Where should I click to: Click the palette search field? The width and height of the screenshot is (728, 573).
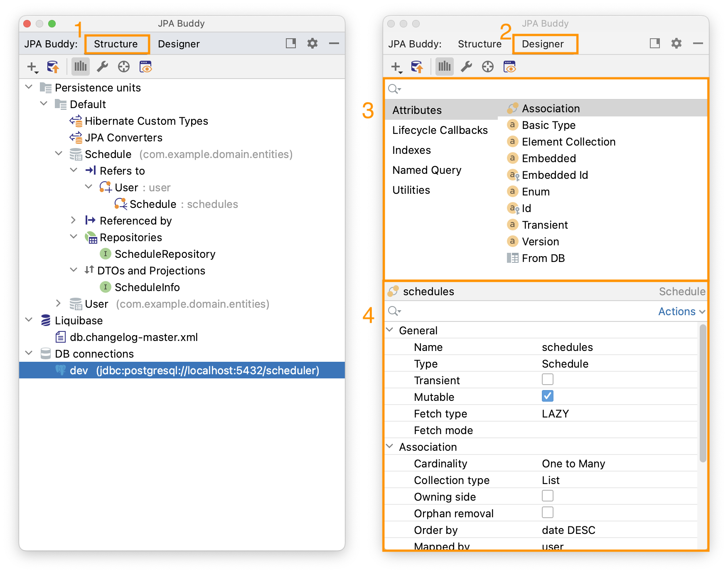(546, 89)
